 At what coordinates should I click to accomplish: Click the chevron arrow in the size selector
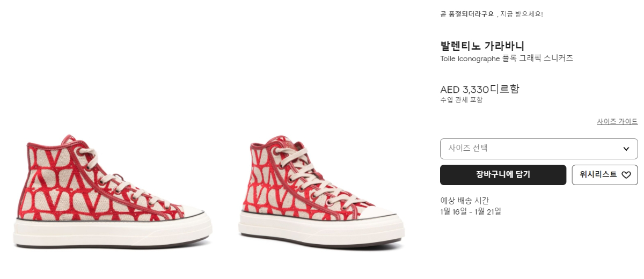tap(626, 149)
